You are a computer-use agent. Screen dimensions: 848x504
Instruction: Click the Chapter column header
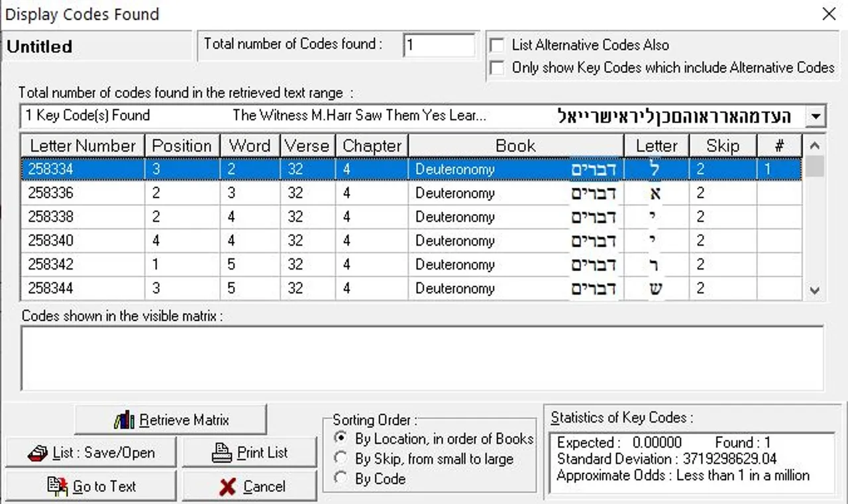(x=372, y=146)
